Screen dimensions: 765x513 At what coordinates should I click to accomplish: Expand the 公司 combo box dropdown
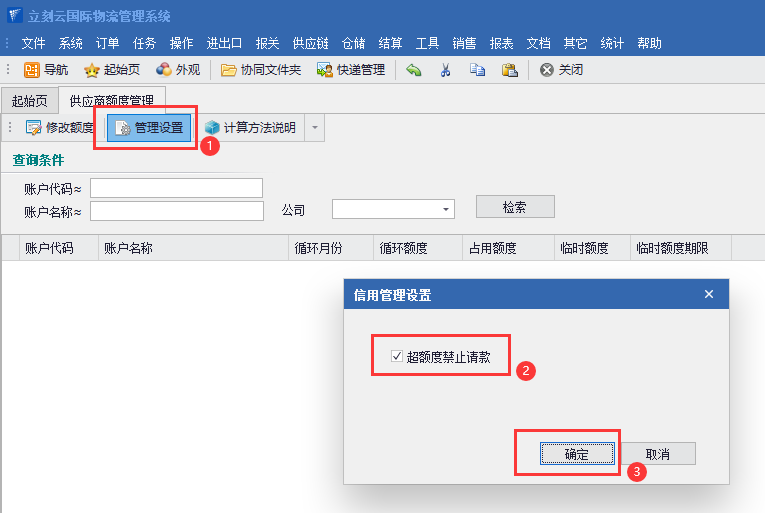coord(444,209)
